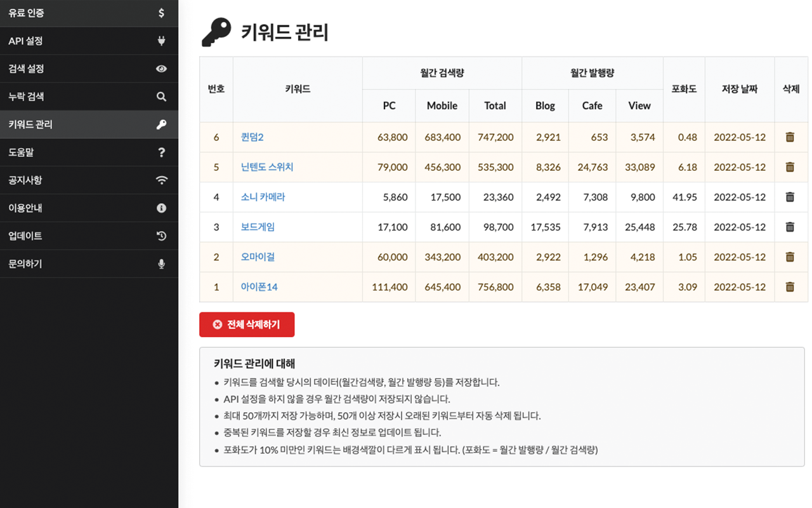Open the 아이폰14 keyword link

click(x=259, y=286)
